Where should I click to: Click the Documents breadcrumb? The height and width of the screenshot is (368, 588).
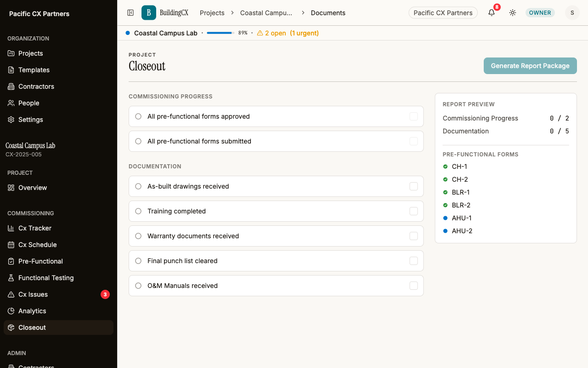[x=328, y=13]
